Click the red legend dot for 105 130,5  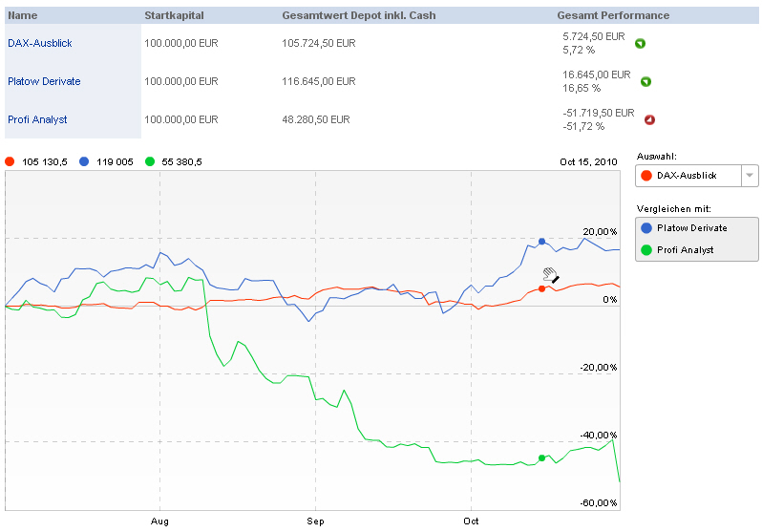click(10, 161)
